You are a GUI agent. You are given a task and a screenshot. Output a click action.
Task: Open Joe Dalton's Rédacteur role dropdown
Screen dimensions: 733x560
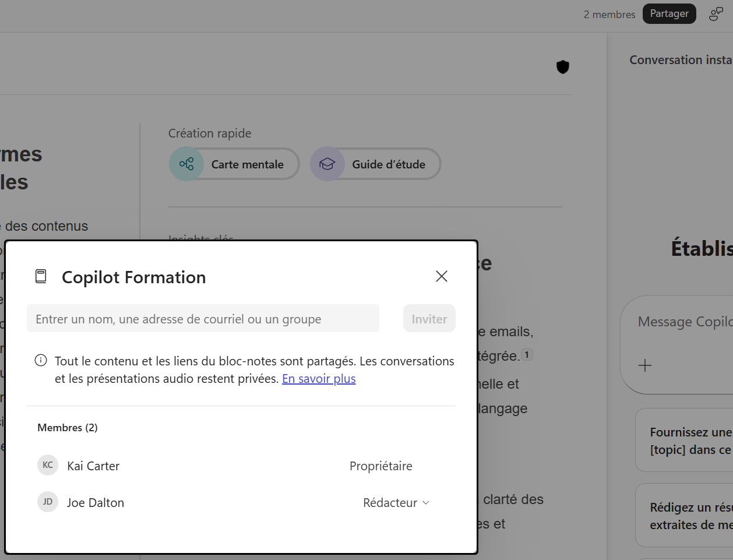[x=396, y=503]
